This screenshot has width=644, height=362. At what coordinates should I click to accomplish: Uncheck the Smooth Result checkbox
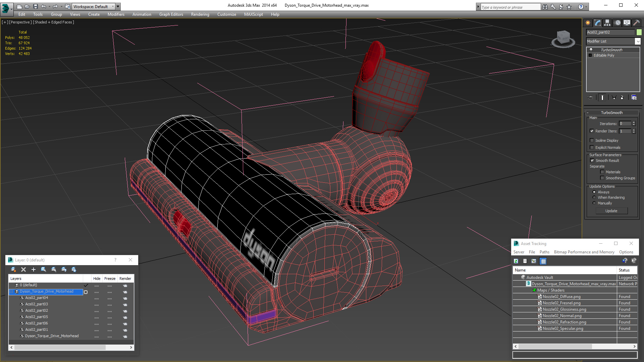pos(592,161)
